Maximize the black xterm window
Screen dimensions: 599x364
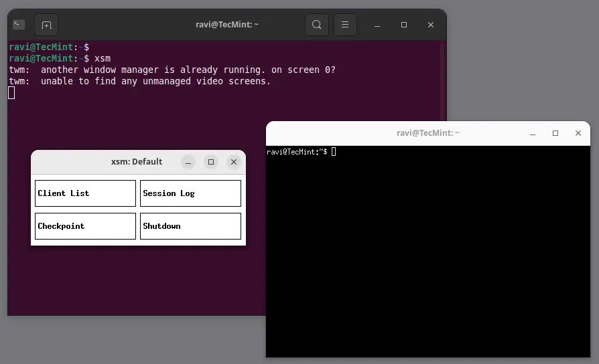click(x=555, y=133)
